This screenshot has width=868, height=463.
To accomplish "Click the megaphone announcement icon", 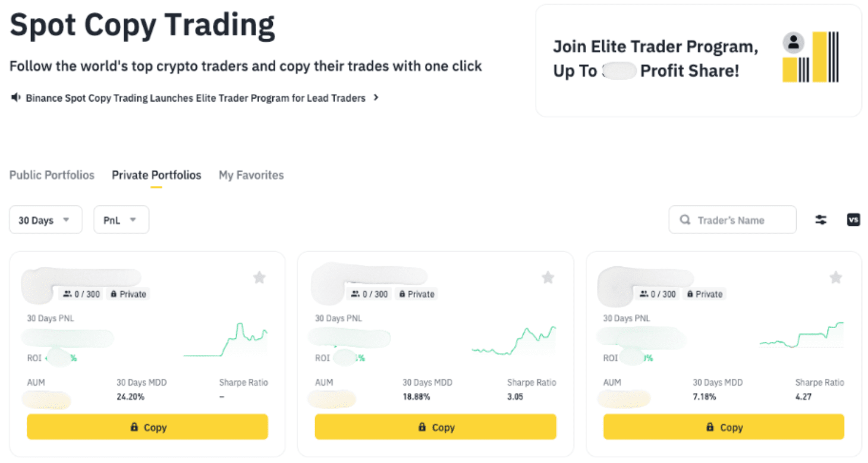I will [15, 97].
